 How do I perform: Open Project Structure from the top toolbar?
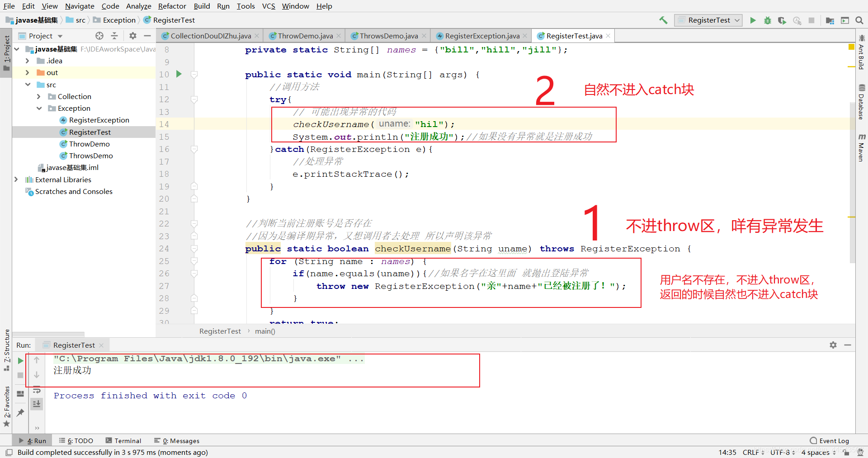[830, 20]
